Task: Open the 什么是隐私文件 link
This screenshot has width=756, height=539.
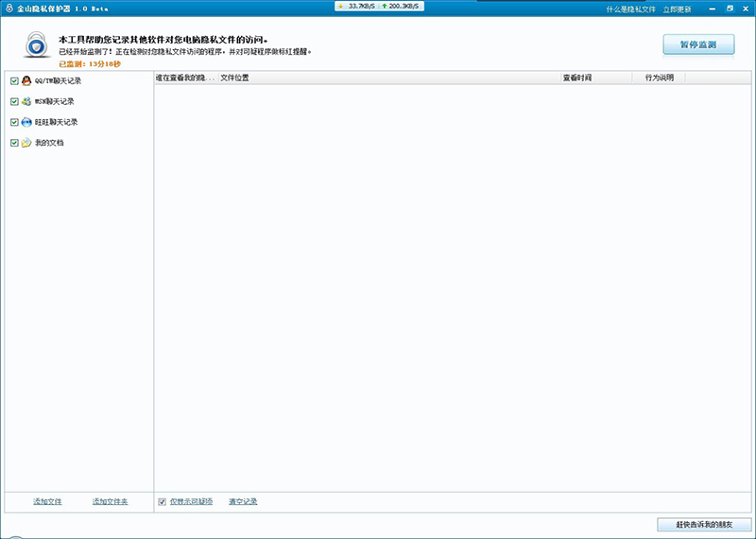Action: 630,9
